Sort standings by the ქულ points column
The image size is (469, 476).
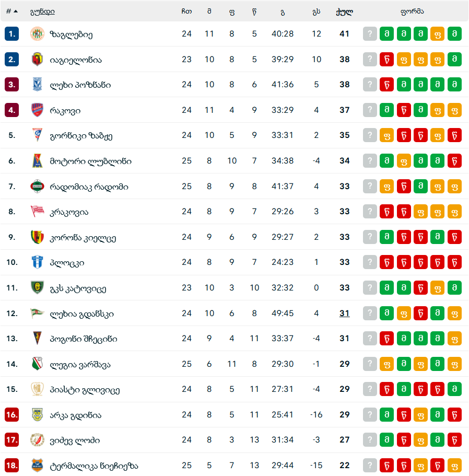[344, 11]
